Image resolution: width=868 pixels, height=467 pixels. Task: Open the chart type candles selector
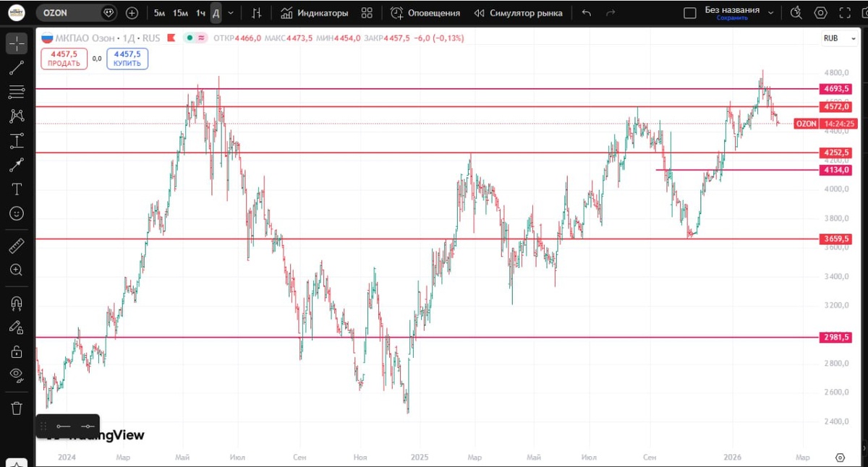(x=257, y=13)
